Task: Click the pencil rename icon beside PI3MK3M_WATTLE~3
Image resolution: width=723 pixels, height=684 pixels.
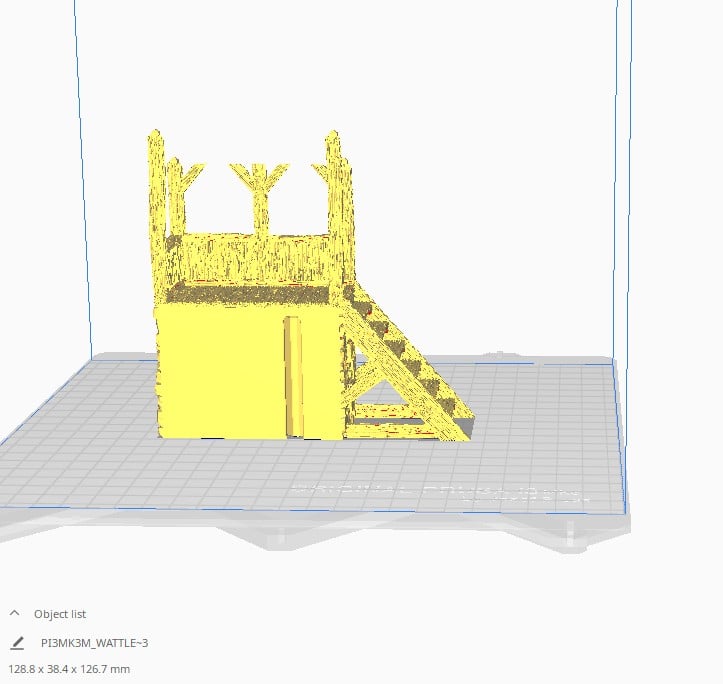Action: pyautogui.click(x=17, y=643)
